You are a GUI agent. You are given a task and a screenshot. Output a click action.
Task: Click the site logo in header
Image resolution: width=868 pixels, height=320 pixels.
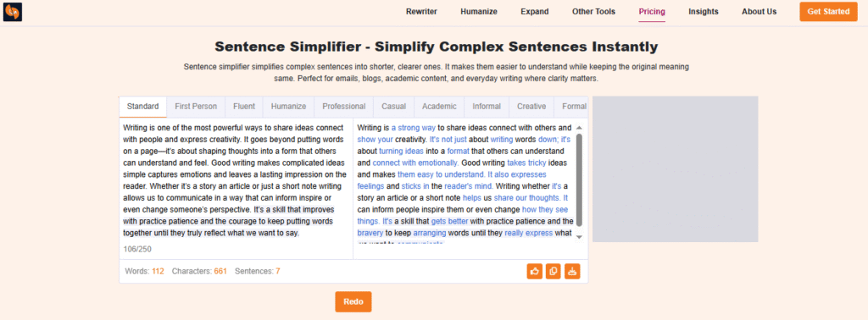coord(12,12)
